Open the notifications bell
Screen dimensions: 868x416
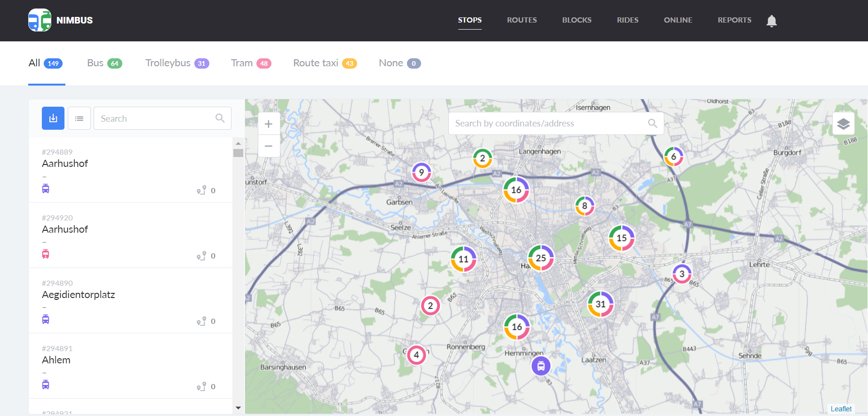click(x=771, y=21)
